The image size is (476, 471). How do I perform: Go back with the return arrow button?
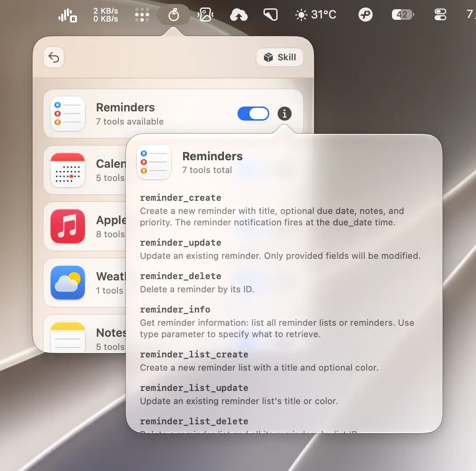[x=54, y=57]
